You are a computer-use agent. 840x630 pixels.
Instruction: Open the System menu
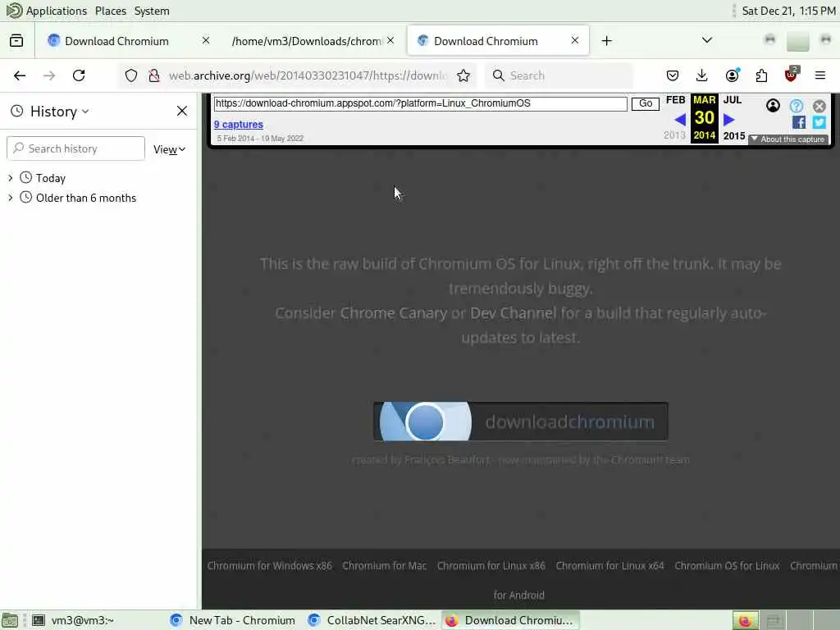(152, 11)
